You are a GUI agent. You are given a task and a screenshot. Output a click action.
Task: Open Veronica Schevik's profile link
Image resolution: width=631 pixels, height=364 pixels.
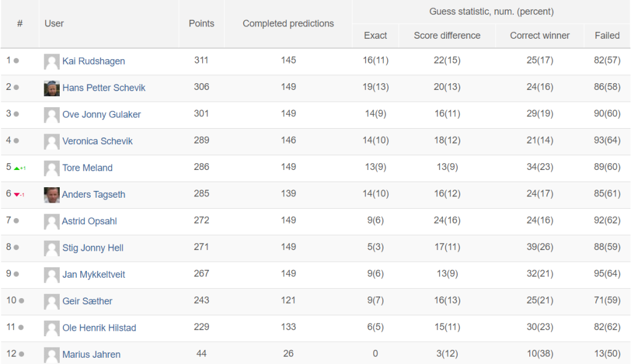97,141
